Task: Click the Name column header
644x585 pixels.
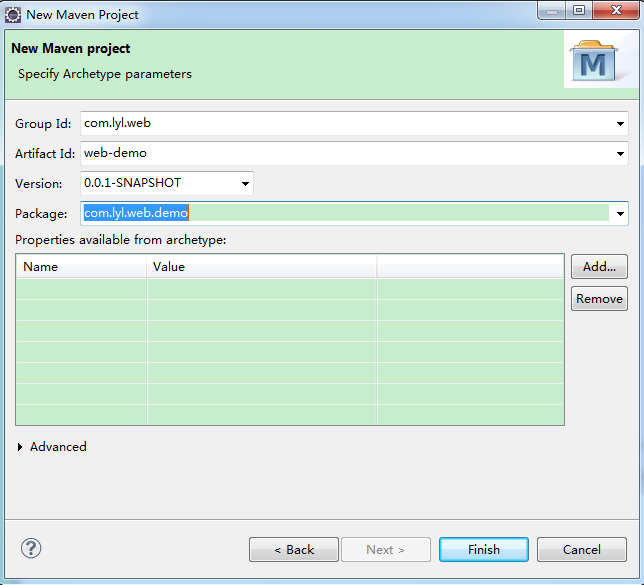Action: point(81,267)
